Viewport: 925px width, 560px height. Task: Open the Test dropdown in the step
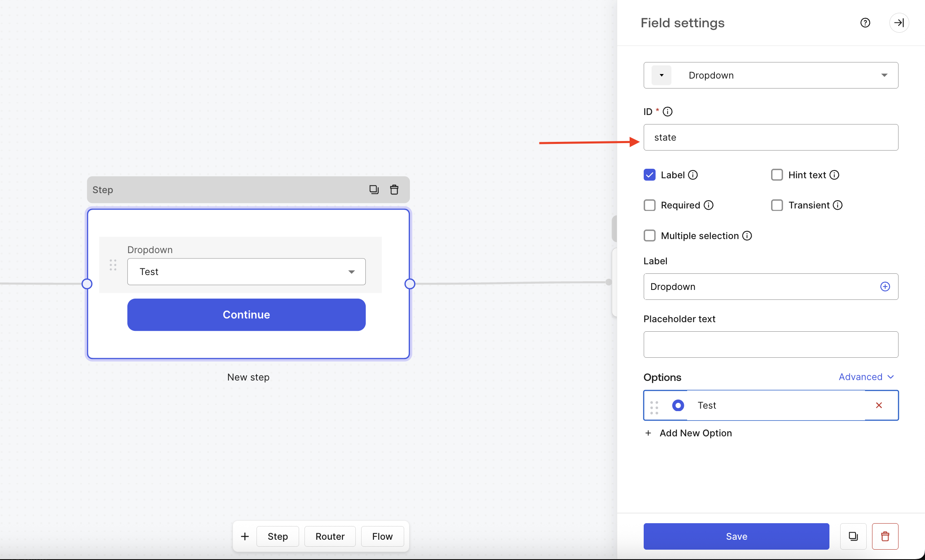point(246,272)
